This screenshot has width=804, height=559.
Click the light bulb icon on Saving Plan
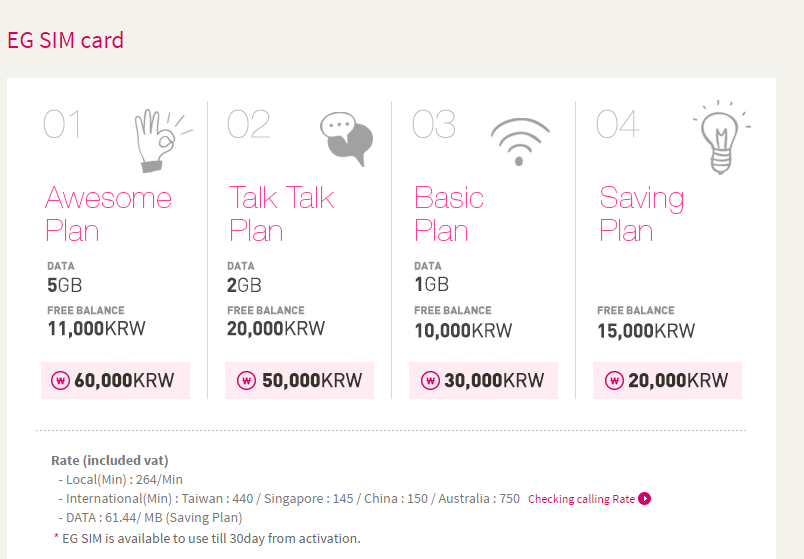(720, 138)
